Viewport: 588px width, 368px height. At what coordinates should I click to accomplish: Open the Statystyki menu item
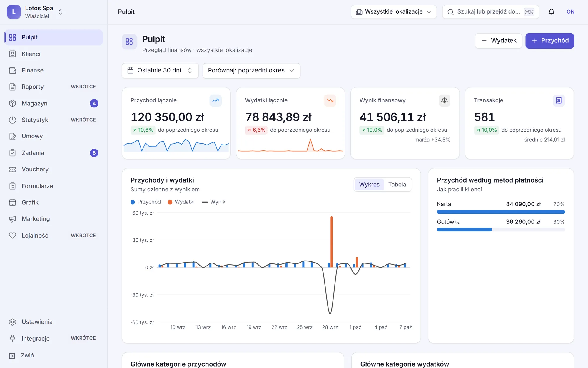click(x=54, y=120)
